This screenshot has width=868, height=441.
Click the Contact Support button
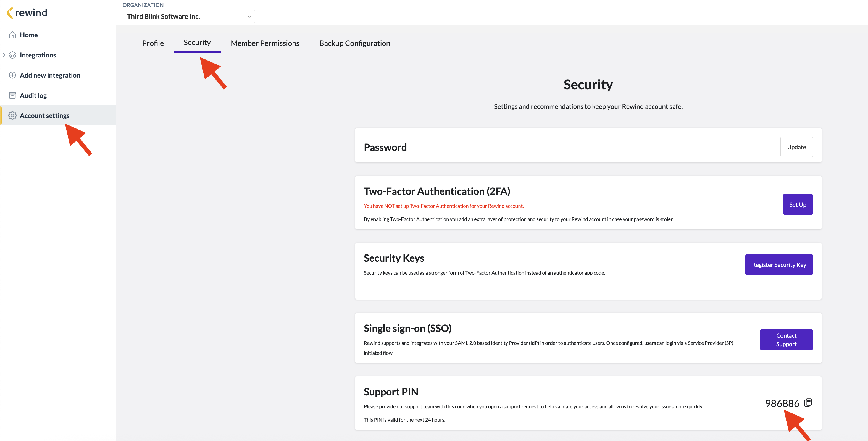[x=786, y=340]
